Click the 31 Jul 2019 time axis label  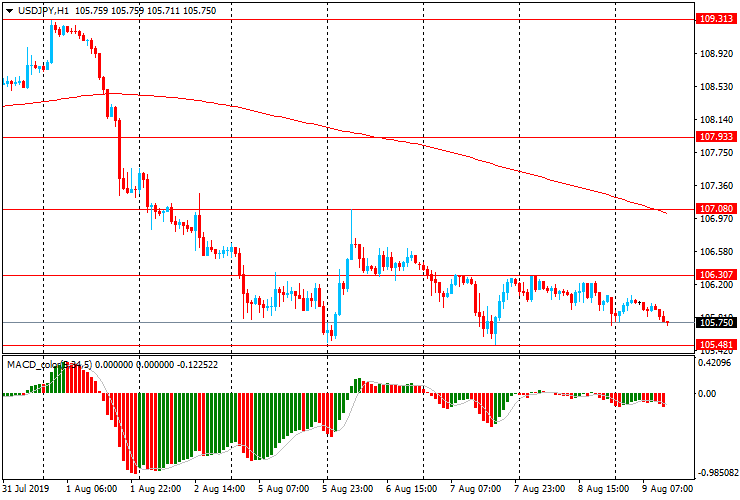tap(25, 488)
